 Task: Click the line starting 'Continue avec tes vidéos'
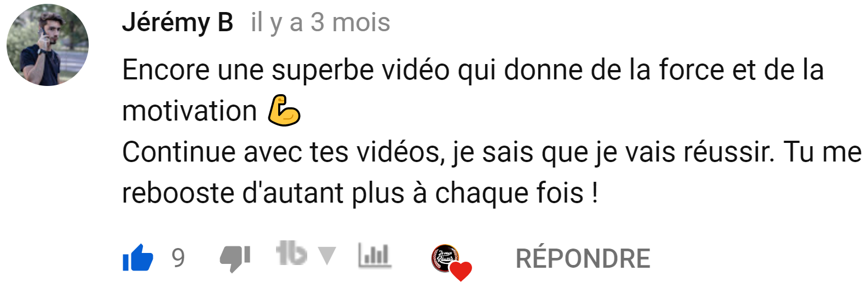(492, 152)
